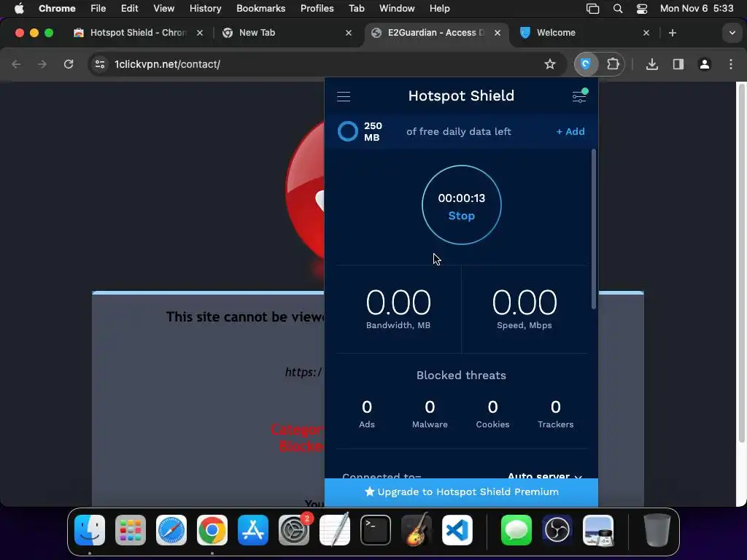The image size is (747, 560).
Task: Click the Malware blocked count
Action: pos(430,407)
